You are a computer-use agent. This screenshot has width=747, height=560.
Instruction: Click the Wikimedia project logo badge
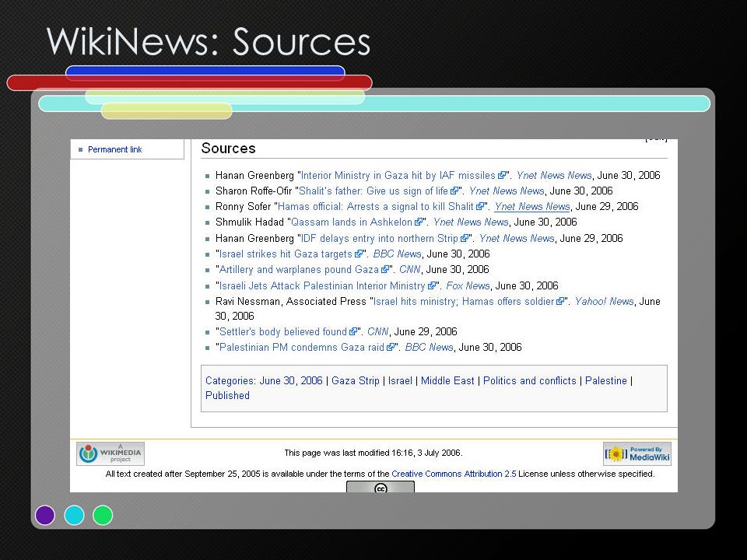tap(110, 453)
